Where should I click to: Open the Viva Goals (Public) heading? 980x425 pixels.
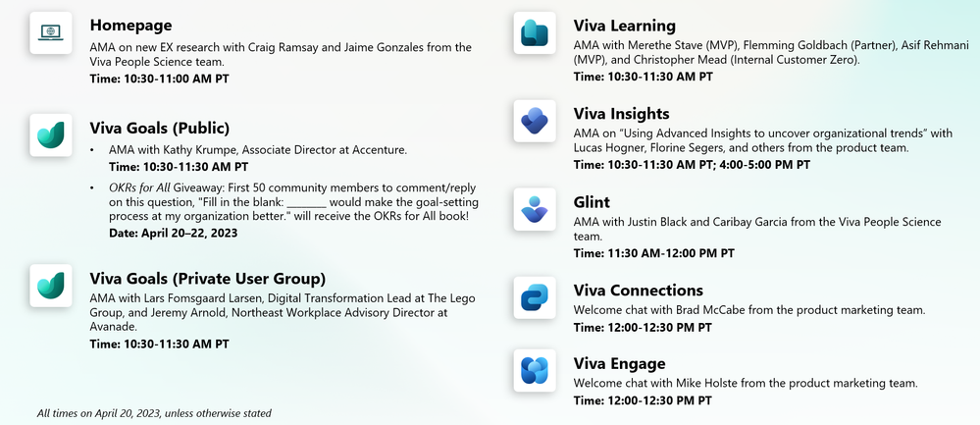click(159, 129)
